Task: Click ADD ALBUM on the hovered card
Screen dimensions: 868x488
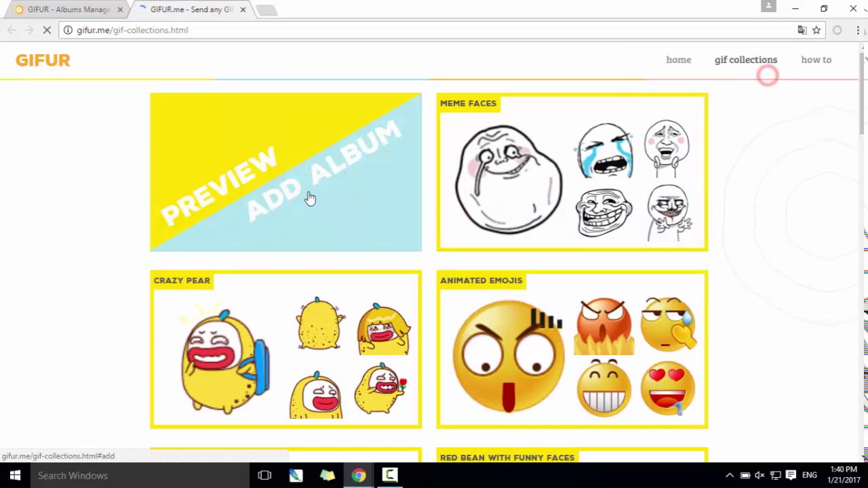Action: point(323,169)
